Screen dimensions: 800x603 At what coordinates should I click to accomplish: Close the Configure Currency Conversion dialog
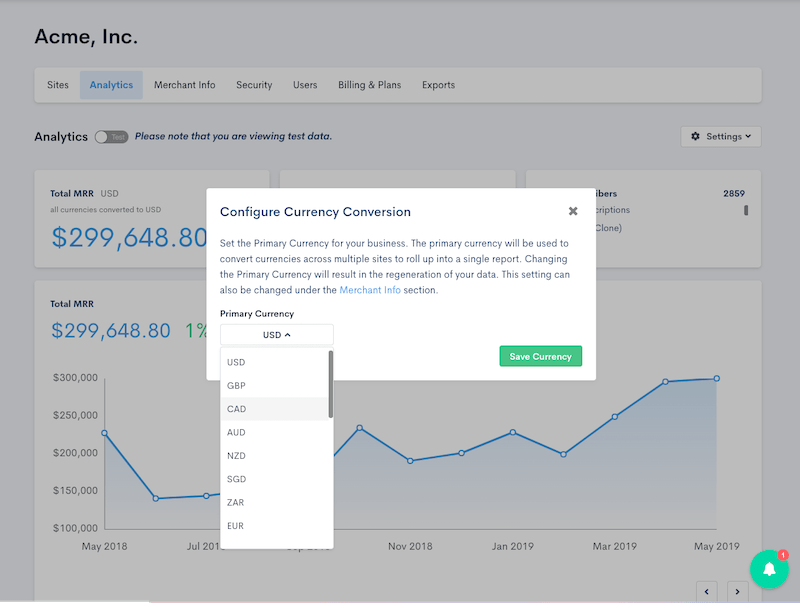573,211
